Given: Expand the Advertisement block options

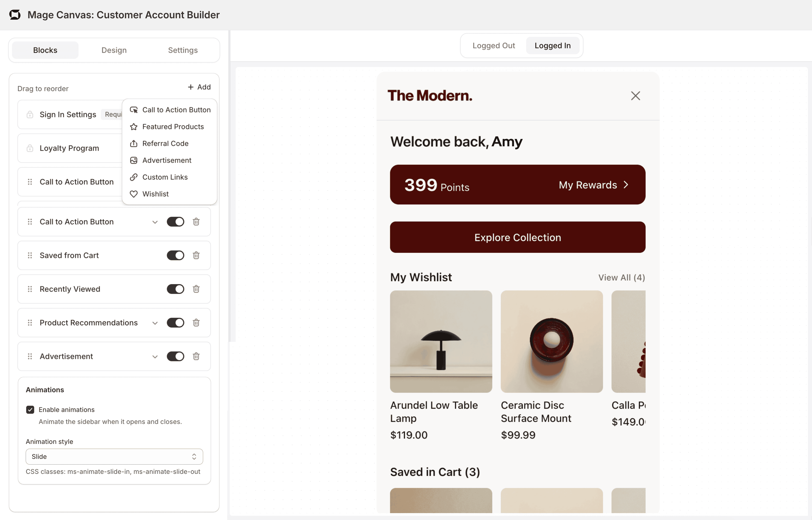Looking at the screenshot, I should pyautogui.click(x=155, y=356).
